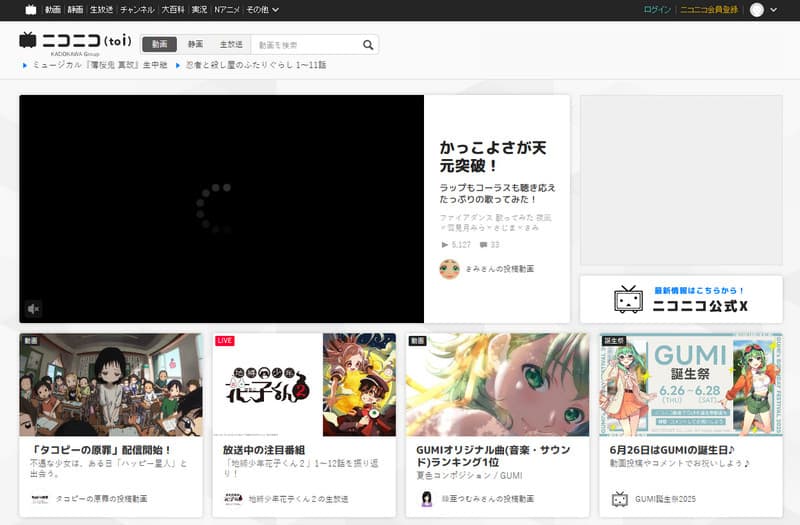The image size is (800, 525).
Task: Click the 動画 badge on タコピー thumbnail
Action: tap(31, 341)
